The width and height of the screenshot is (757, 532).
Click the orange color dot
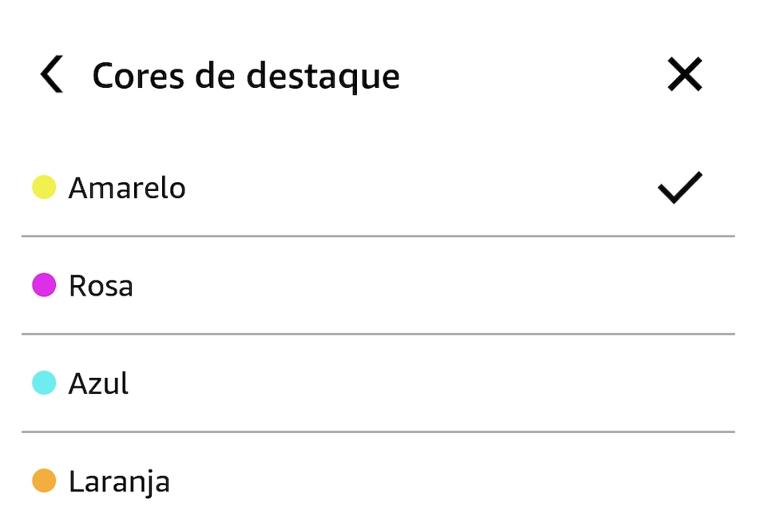pyautogui.click(x=44, y=481)
